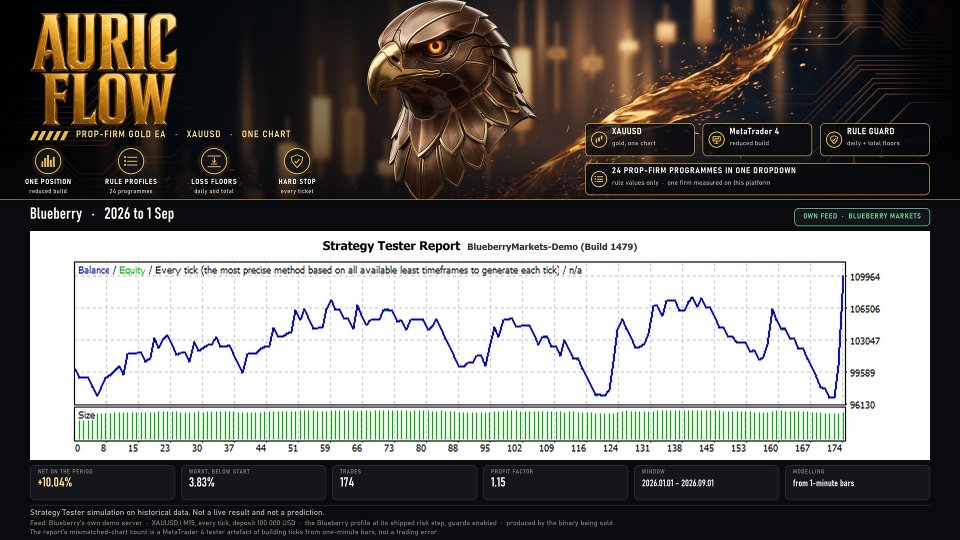The image size is (960, 540).
Task: Click the 99589 y-axis value
Action: 862,373
